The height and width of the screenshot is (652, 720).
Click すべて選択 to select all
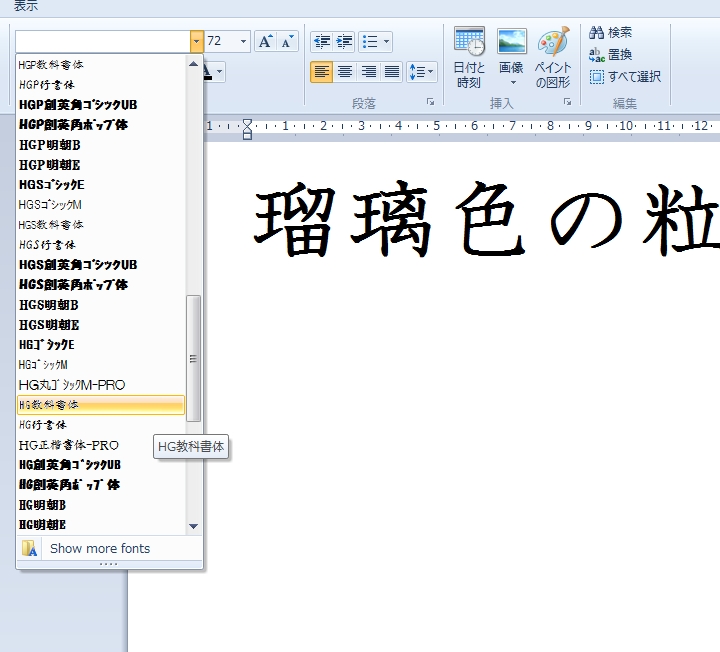(625, 77)
